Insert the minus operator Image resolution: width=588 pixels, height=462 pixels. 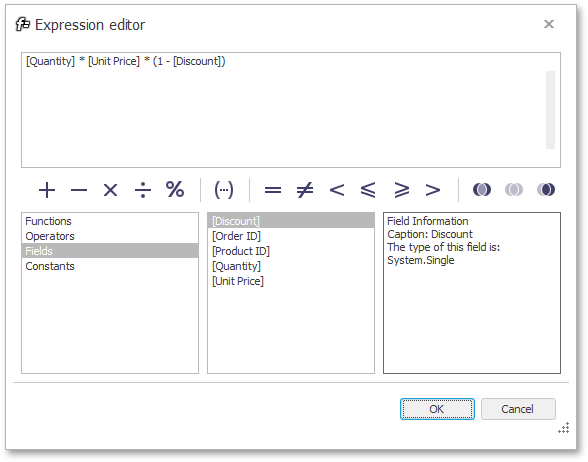[x=79, y=190]
